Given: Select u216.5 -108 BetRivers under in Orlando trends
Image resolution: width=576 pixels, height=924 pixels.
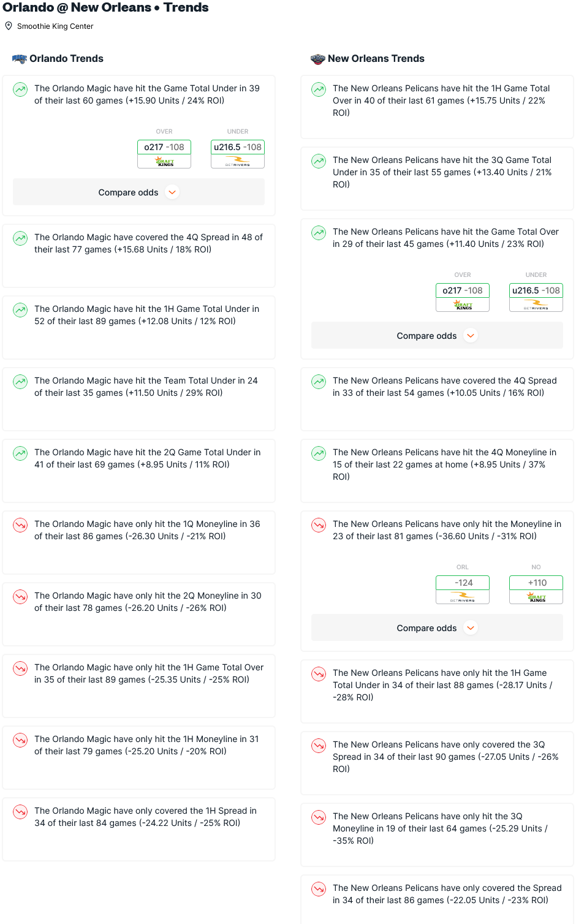Looking at the screenshot, I should [x=238, y=154].
